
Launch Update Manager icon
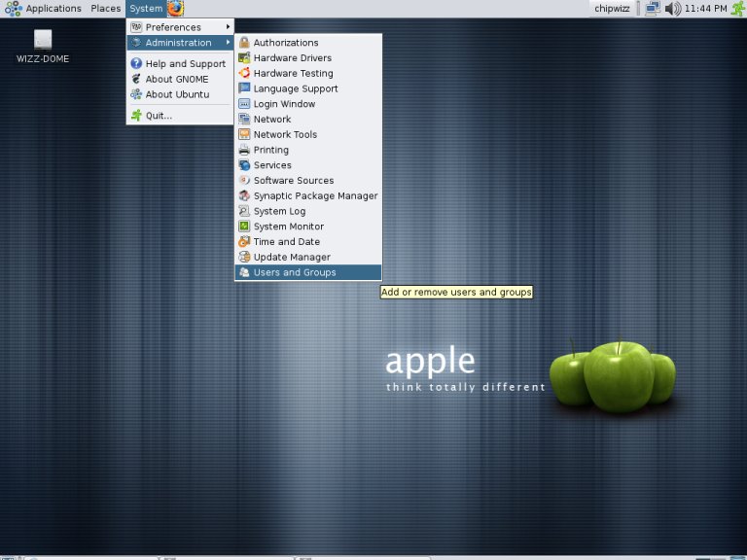click(244, 257)
